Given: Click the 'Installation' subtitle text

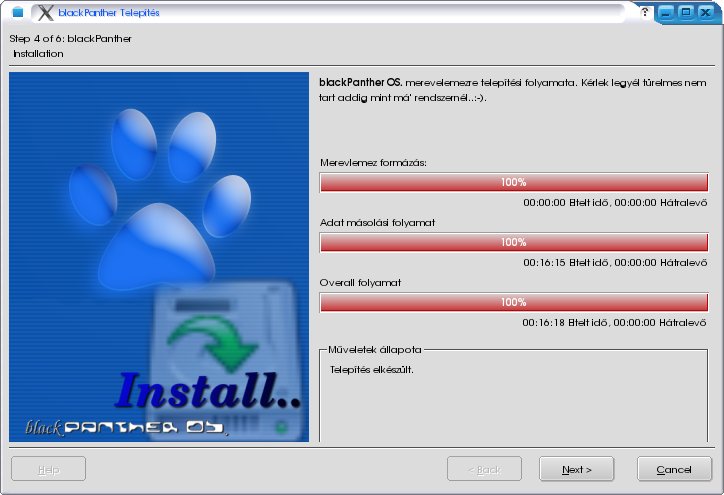Looking at the screenshot, I should click(38, 54).
